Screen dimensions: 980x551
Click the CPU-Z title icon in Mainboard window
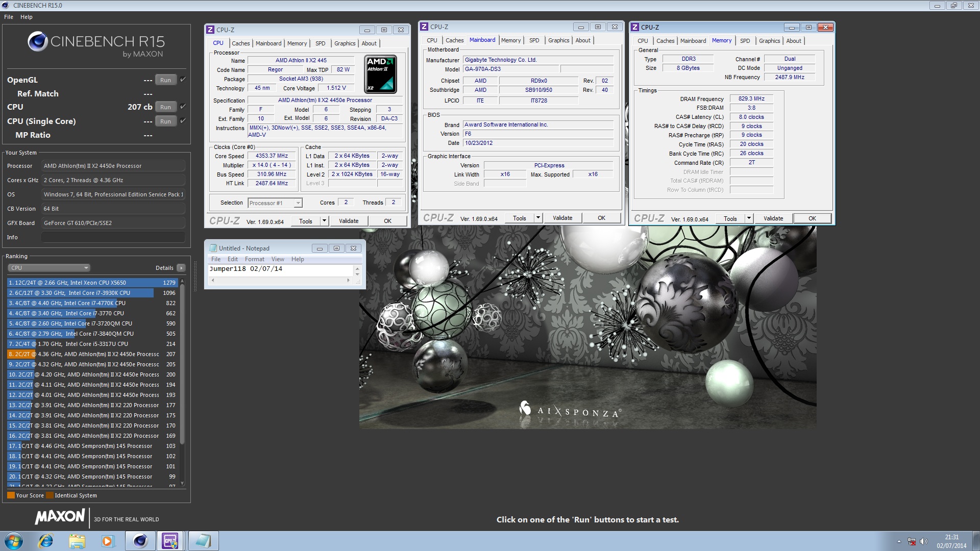[x=424, y=27]
